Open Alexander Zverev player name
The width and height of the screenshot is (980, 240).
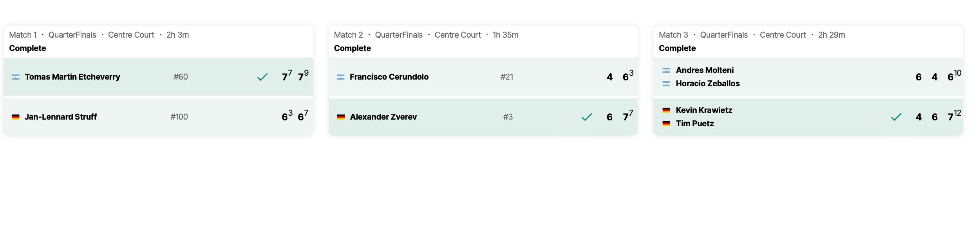[383, 117]
